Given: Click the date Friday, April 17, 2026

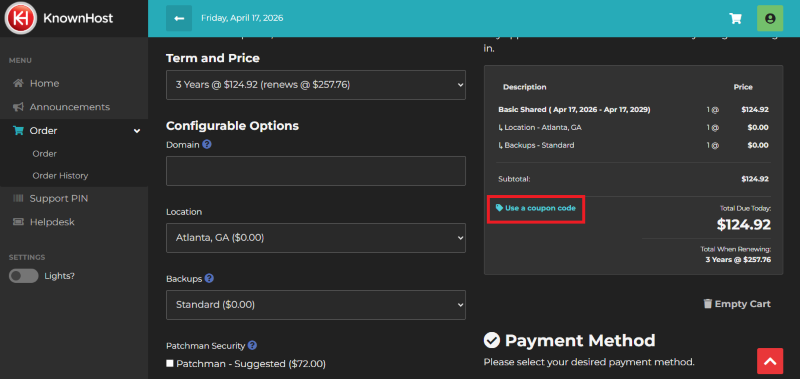Looking at the screenshot, I should coord(242,18).
